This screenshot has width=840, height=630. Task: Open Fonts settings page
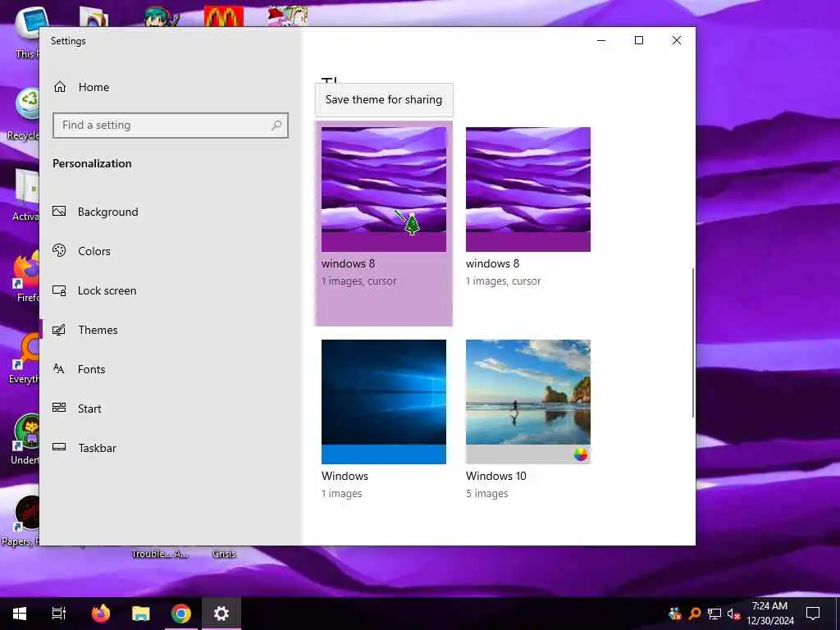pyautogui.click(x=79, y=369)
